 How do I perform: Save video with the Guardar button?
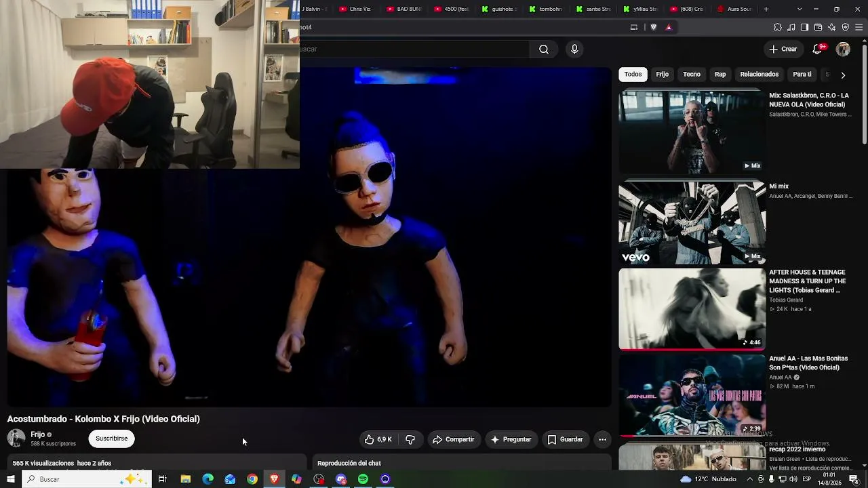565,439
